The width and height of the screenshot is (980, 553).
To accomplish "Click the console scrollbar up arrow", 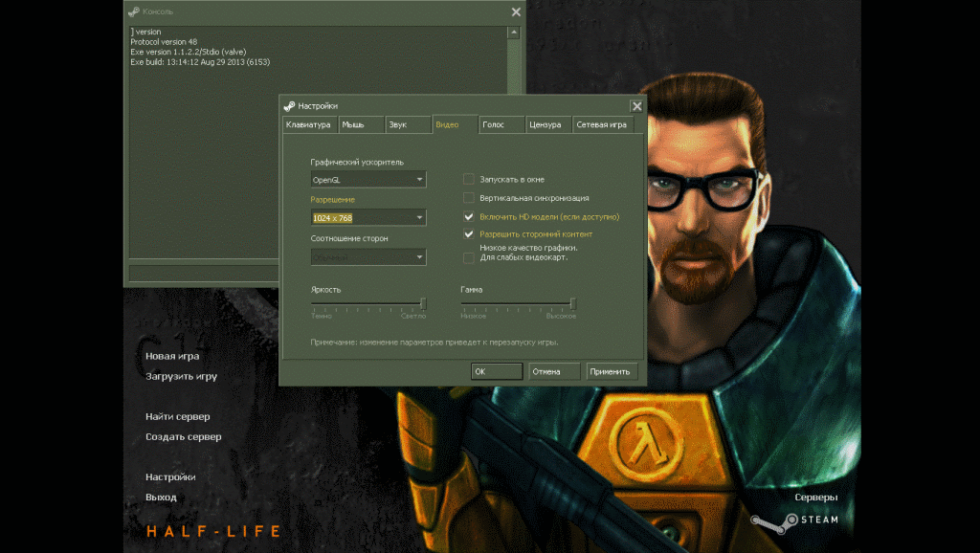I will pyautogui.click(x=514, y=33).
